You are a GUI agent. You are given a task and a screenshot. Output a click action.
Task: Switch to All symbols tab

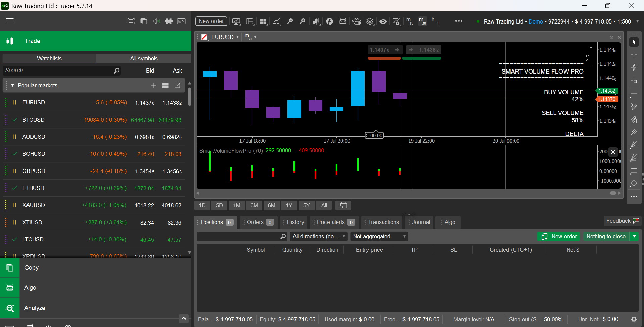tap(144, 58)
